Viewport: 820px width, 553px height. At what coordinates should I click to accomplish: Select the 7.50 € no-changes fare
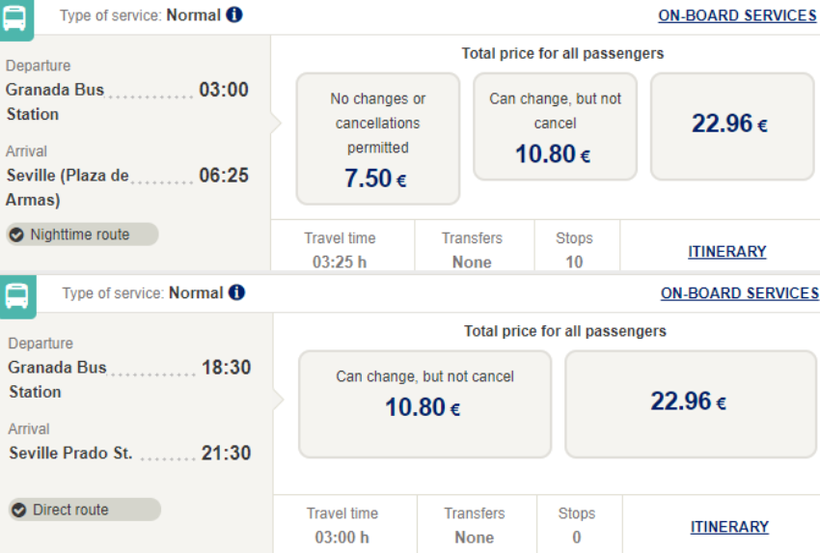point(377,138)
